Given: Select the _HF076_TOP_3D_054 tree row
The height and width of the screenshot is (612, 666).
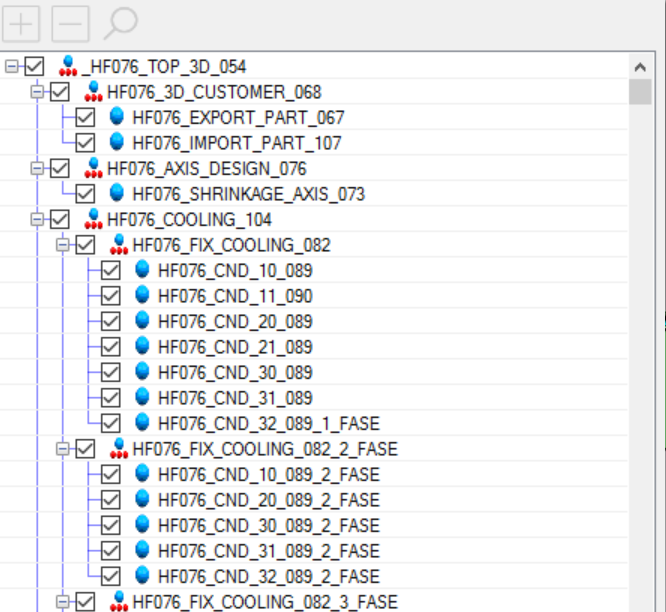Looking at the screenshot, I should [x=164, y=67].
